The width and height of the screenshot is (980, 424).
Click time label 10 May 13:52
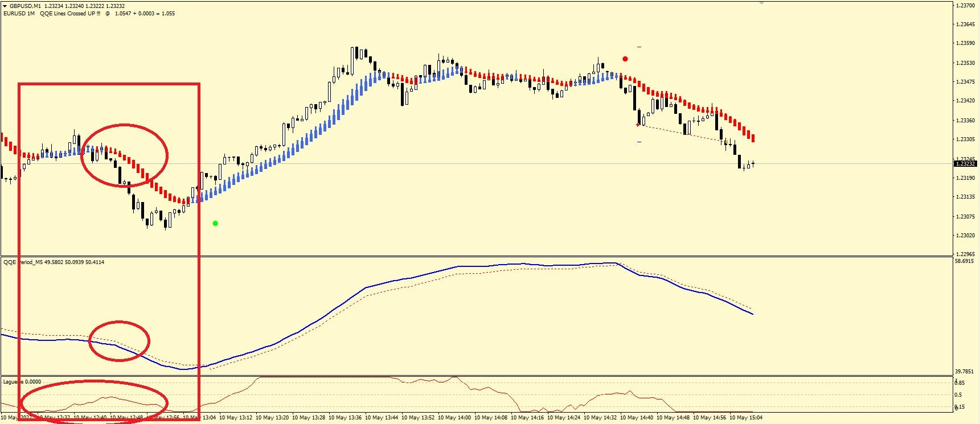click(418, 418)
